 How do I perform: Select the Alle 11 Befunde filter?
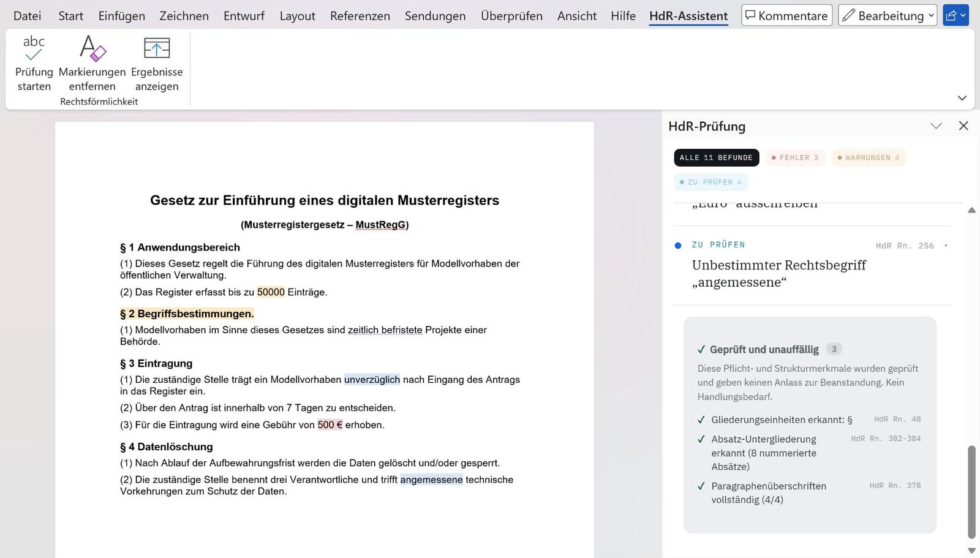[x=716, y=157]
